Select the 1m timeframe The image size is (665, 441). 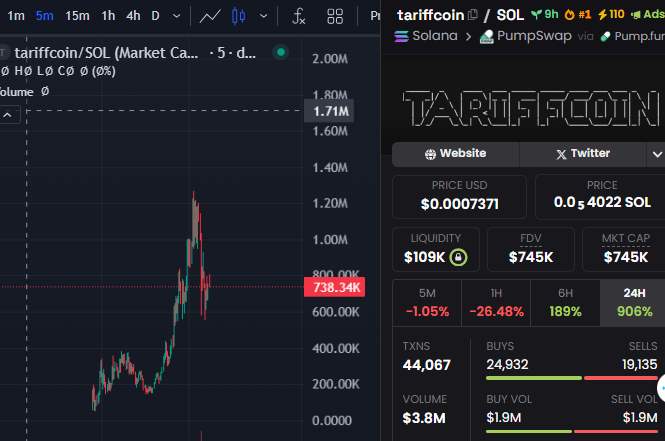[16, 16]
